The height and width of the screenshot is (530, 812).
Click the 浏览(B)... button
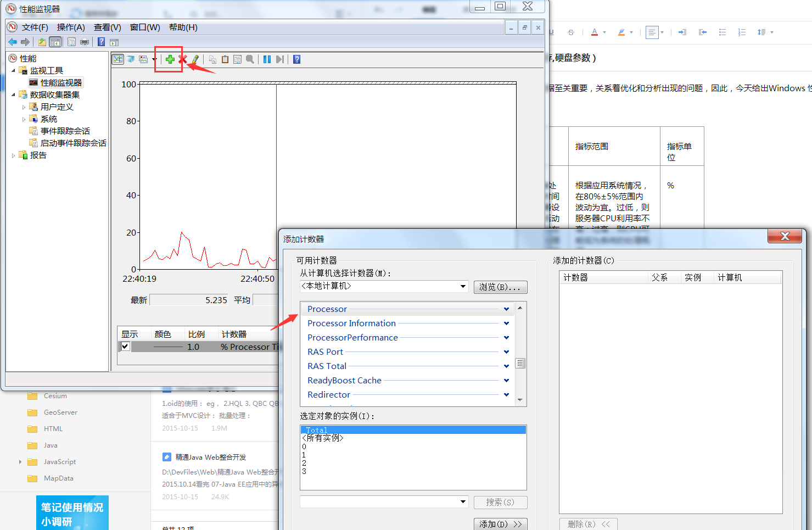500,287
